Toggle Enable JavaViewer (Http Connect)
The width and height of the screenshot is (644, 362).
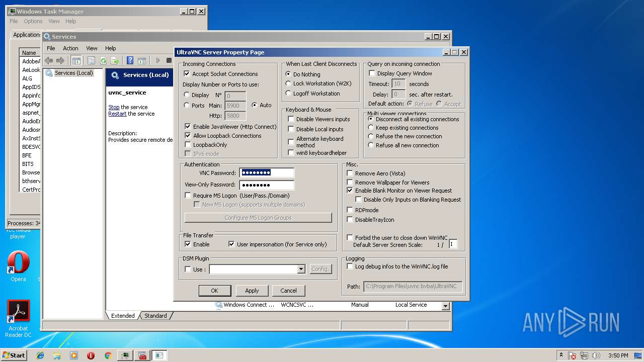pyautogui.click(x=188, y=127)
